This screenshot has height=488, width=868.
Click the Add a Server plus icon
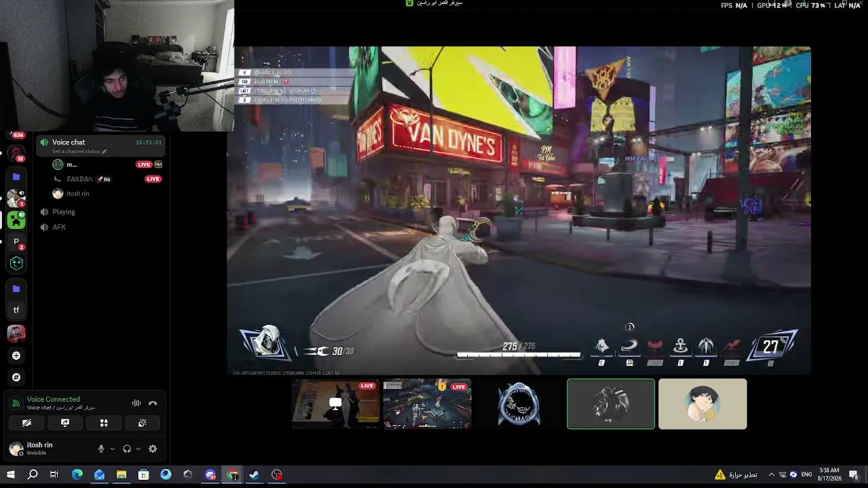pos(16,355)
